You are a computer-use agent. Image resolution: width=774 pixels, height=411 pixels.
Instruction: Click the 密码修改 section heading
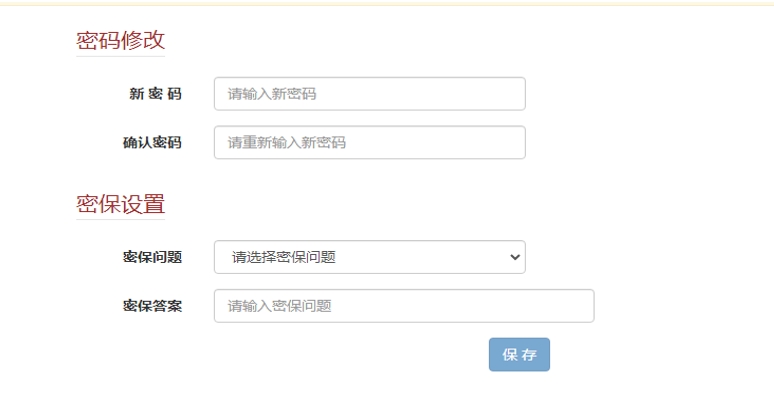click(x=120, y=40)
